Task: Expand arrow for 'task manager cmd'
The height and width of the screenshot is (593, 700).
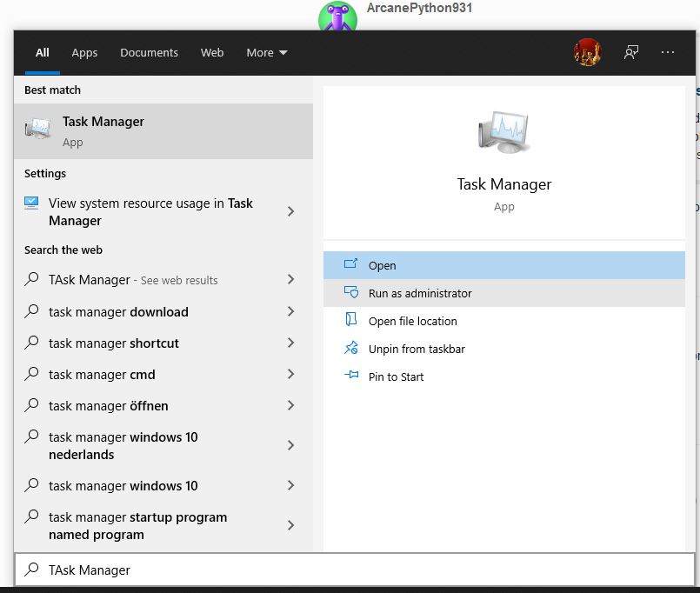Action: click(x=290, y=374)
